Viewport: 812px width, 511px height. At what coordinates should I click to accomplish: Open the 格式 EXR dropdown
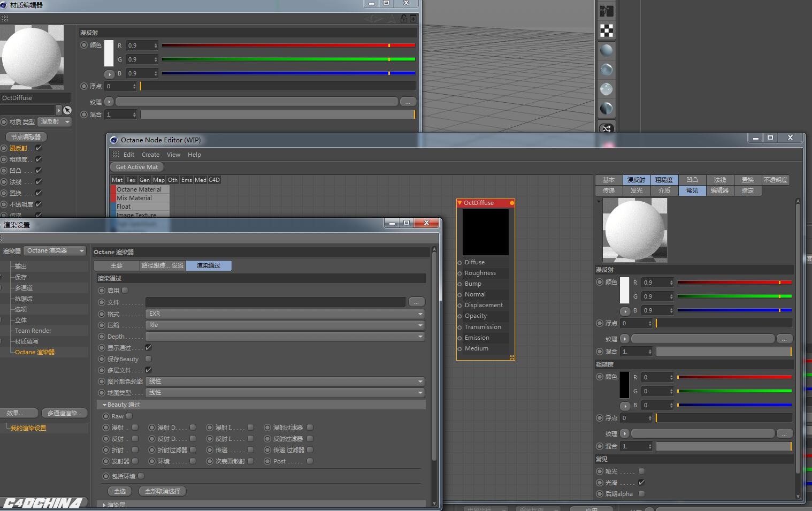[x=285, y=314]
